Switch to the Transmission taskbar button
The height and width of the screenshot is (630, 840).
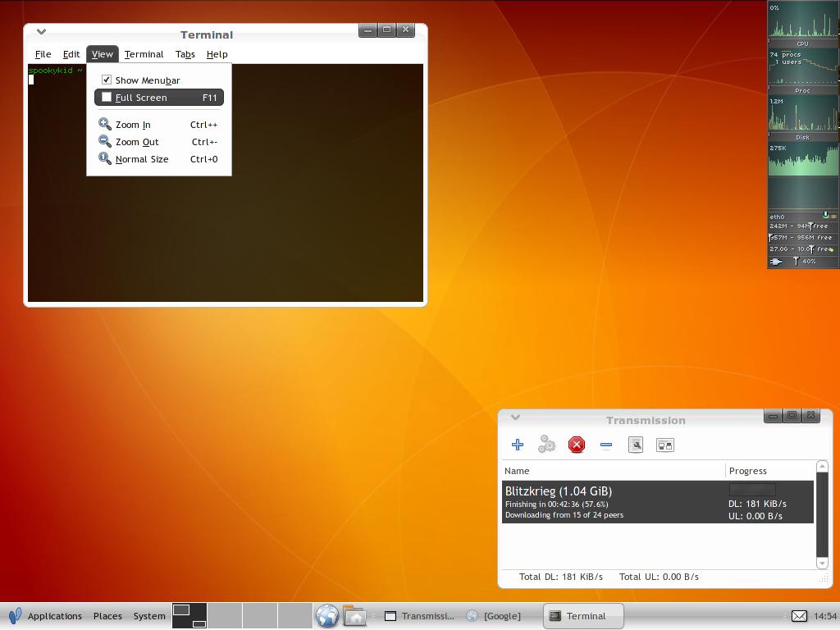click(420, 616)
